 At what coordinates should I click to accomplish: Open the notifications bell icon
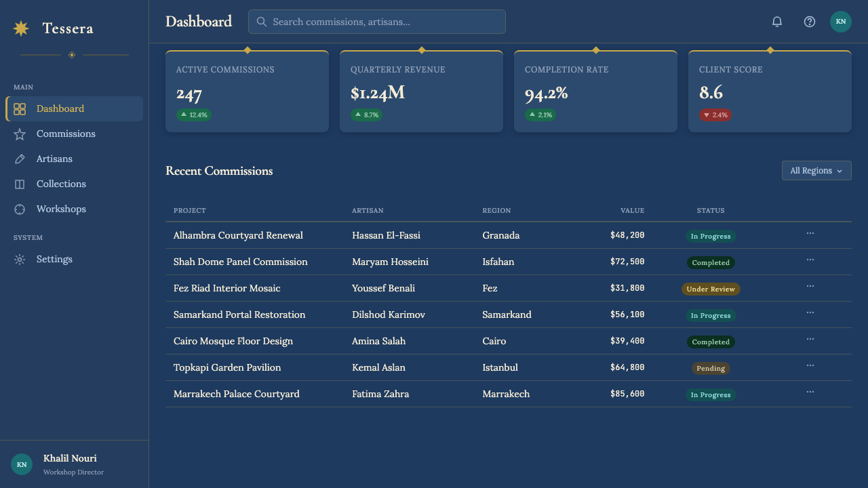777,22
